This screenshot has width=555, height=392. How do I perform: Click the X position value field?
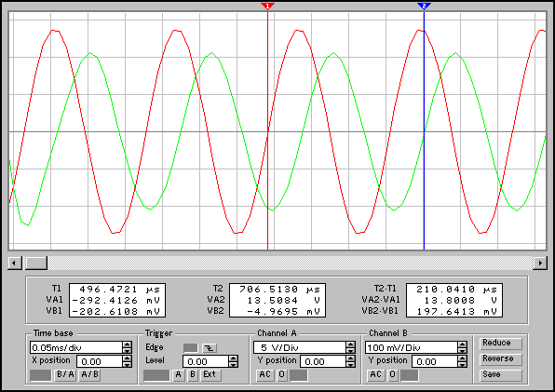100,361
